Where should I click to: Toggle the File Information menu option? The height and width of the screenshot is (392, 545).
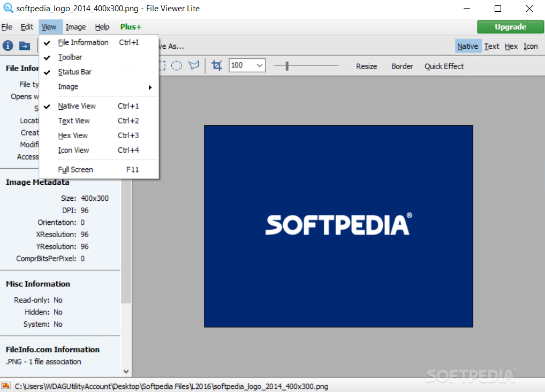point(99,42)
